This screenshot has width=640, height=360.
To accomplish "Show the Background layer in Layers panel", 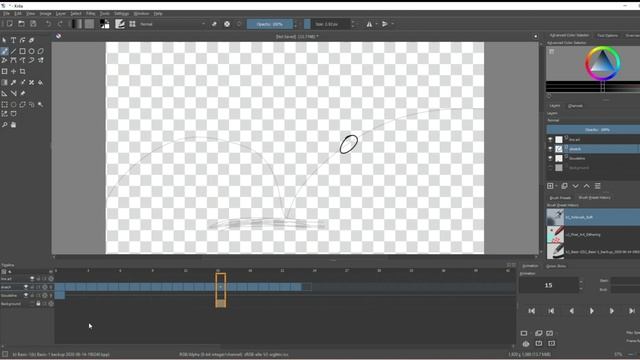I will click(x=550, y=168).
